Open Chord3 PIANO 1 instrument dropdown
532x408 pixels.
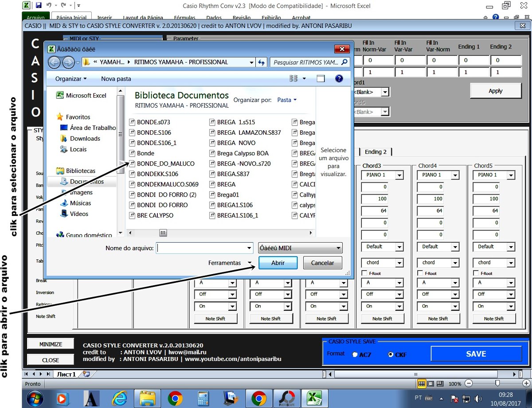pyautogui.click(x=399, y=175)
